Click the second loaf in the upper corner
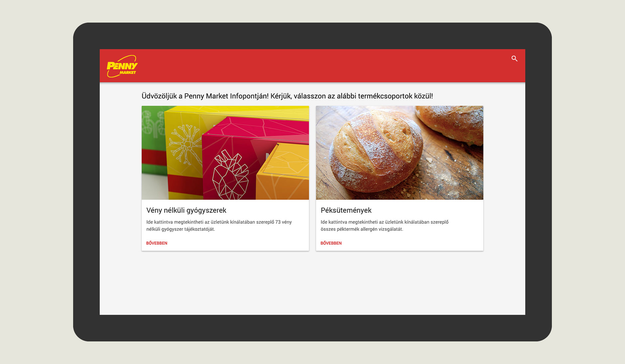The width and height of the screenshot is (625, 364). point(450,123)
